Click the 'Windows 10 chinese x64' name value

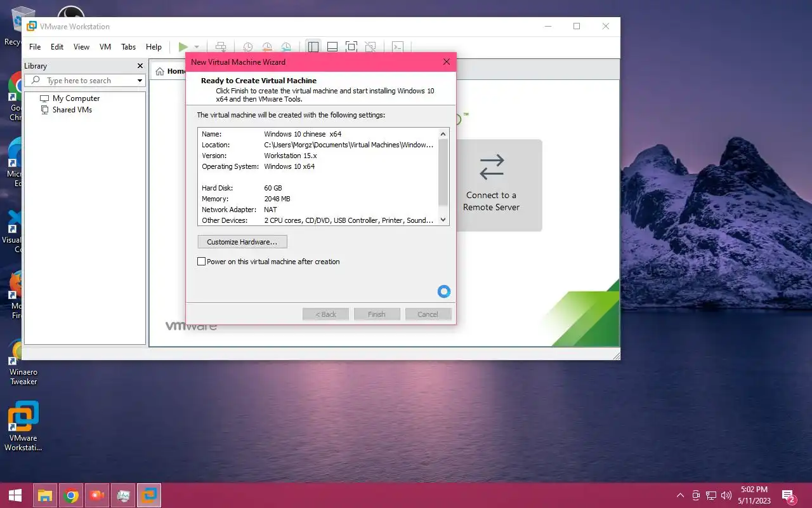coord(303,134)
